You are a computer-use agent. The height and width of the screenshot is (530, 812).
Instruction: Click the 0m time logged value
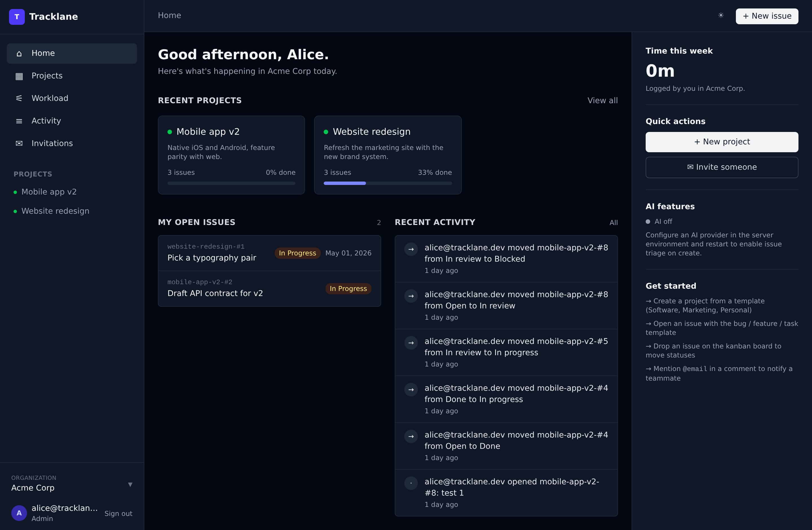click(660, 71)
